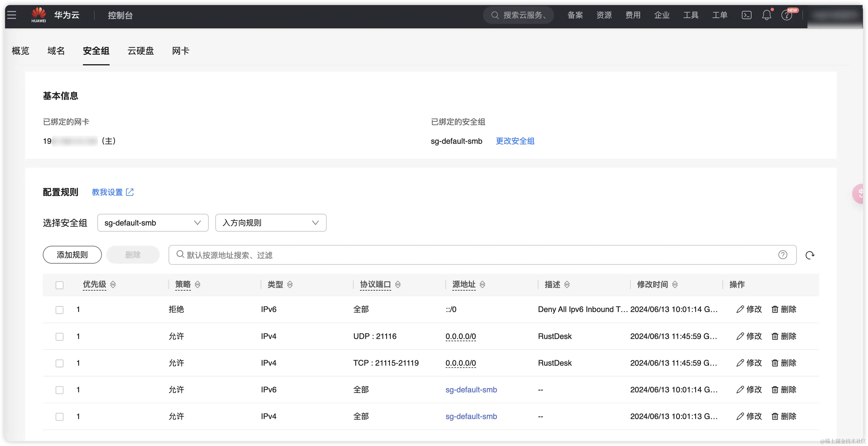This screenshot has height=446, width=868.
Task: Switch to the 概览 tab
Action: (21, 51)
